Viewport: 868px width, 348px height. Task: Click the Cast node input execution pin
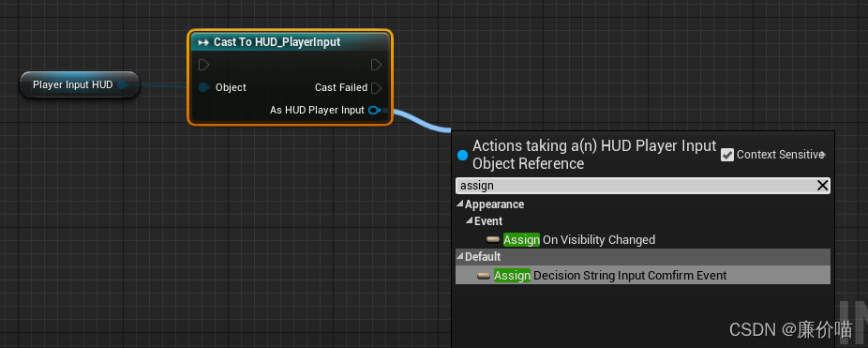[x=203, y=65]
